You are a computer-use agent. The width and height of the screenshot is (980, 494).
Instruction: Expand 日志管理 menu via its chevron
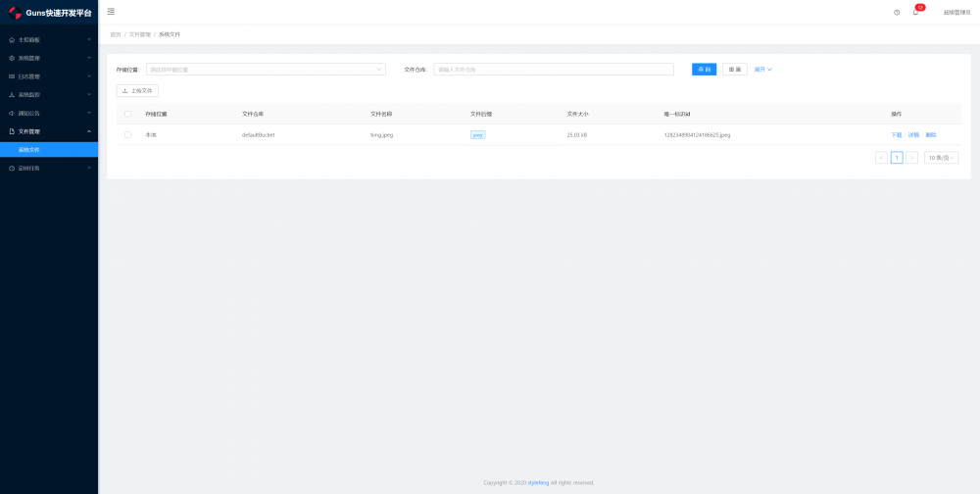click(89, 76)
